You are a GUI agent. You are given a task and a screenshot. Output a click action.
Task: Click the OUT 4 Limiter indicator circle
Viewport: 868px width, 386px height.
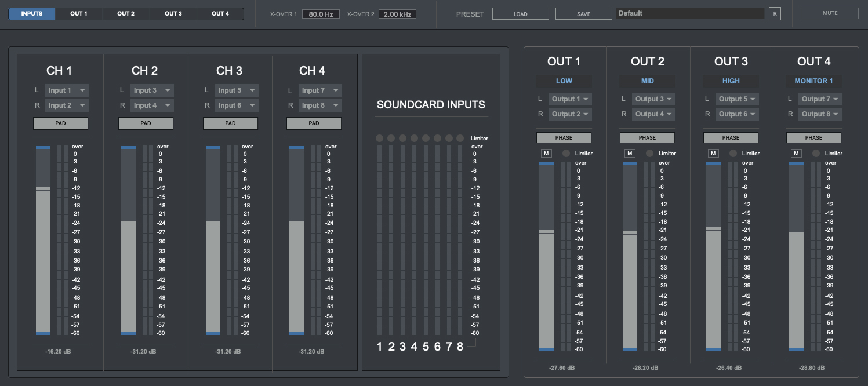(816, 154)
